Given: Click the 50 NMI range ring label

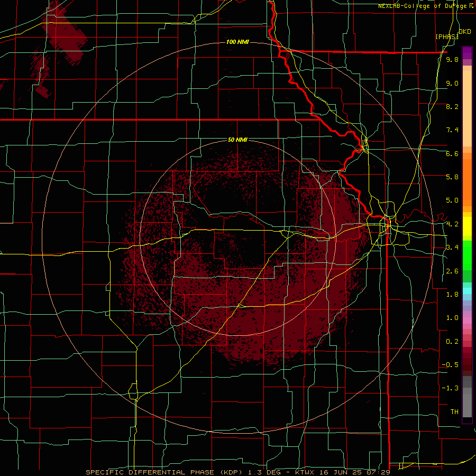Looking at the screenshot, I should tap(237, 140).
